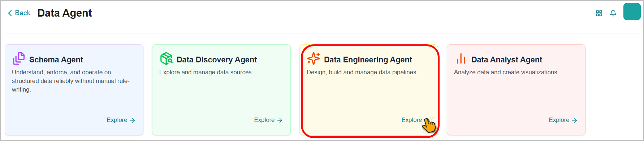Screen dimensions: 644x141
Task: Click the Data Agent page heading
Action: (x=65, y=13)
